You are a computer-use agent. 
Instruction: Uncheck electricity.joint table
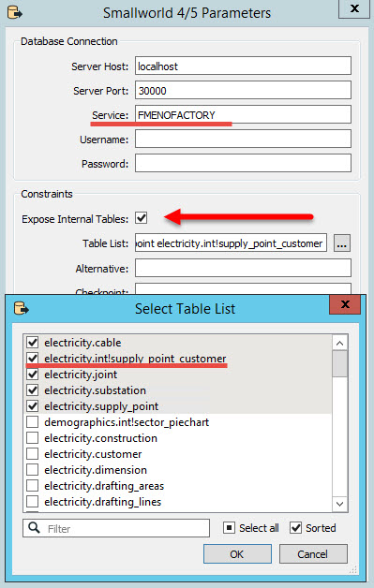[33, 374]
